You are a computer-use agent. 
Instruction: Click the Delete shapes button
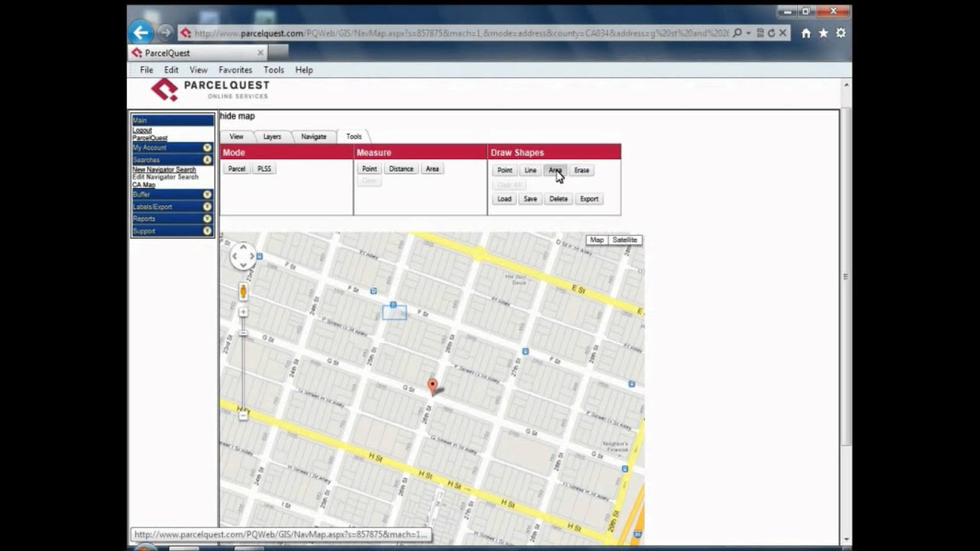coord(558,199)
